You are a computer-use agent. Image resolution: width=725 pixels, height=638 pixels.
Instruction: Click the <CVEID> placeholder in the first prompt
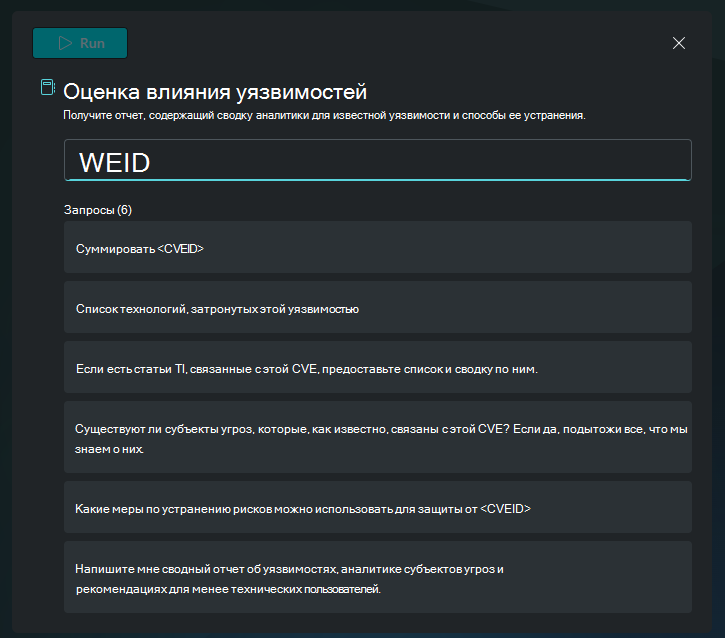click(x=181, y=248)
